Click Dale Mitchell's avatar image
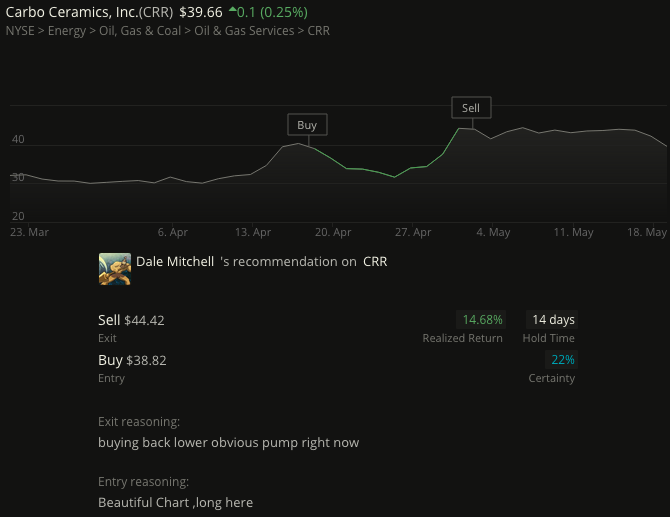Image resolution: width=670 pixels, height=517 pixels. click(x=115, y=269)
